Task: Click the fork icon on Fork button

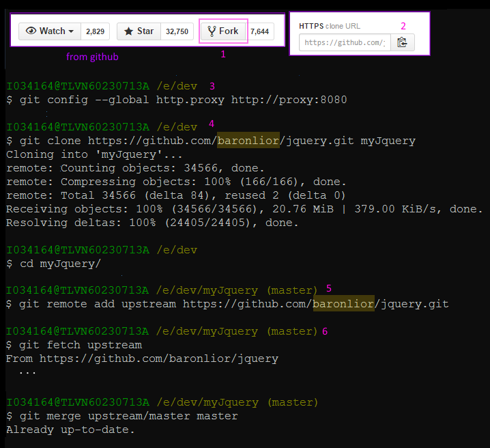Action: click(212, 31)
